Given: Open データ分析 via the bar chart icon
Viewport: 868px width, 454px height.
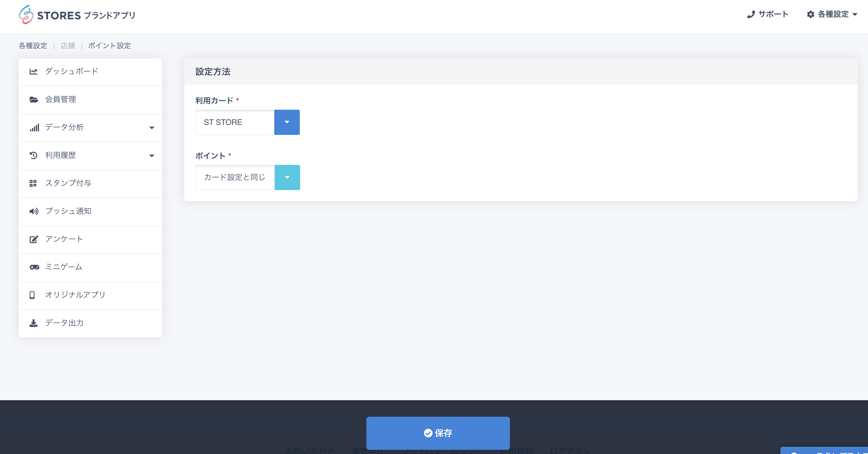Looking at the screenshot, I should pyautogui.click(x=34, y=128).
